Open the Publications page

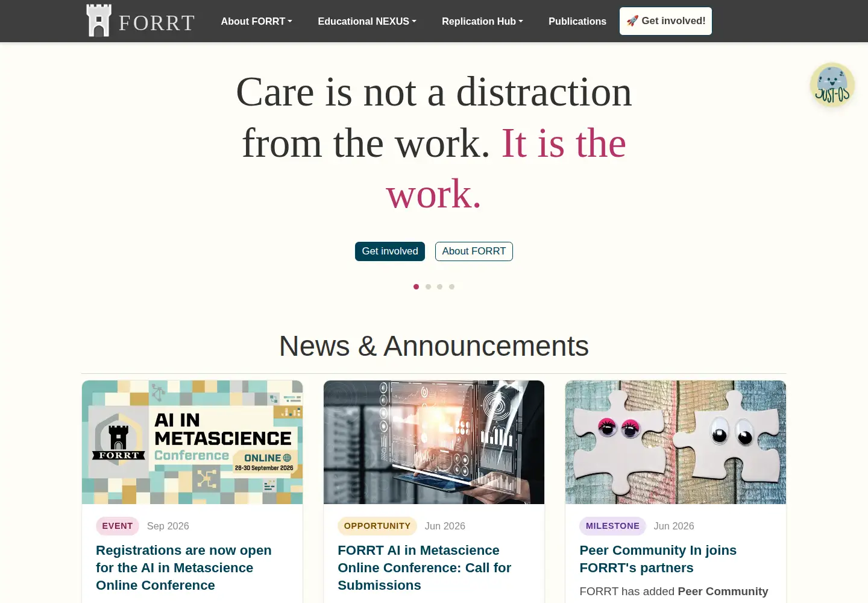577,21
